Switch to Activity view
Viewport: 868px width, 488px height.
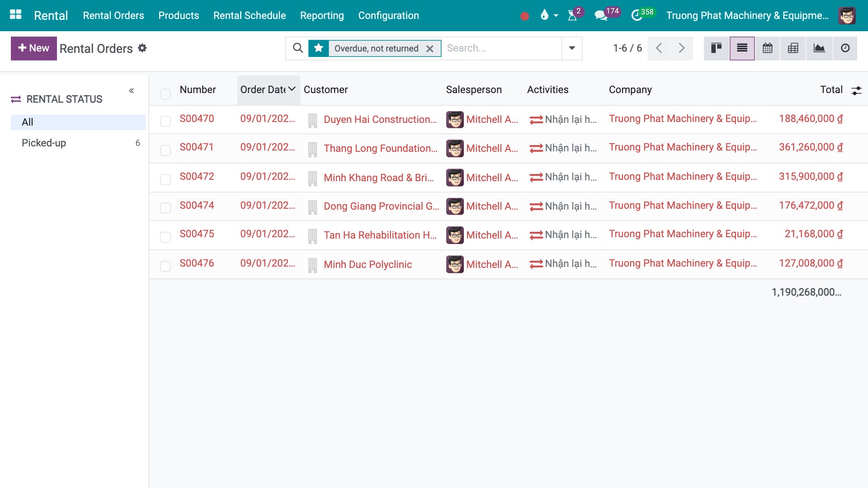click(845, 48)
